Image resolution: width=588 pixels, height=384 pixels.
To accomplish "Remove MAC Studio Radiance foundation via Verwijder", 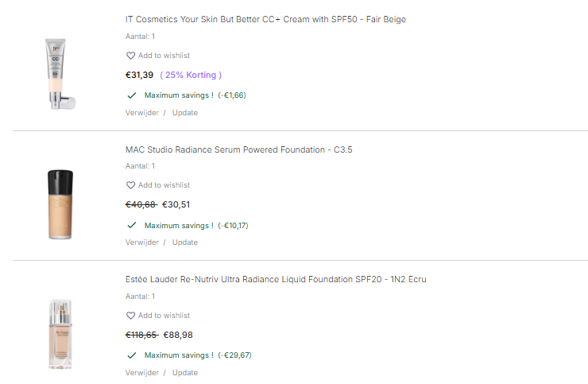I will click(142, 242).
